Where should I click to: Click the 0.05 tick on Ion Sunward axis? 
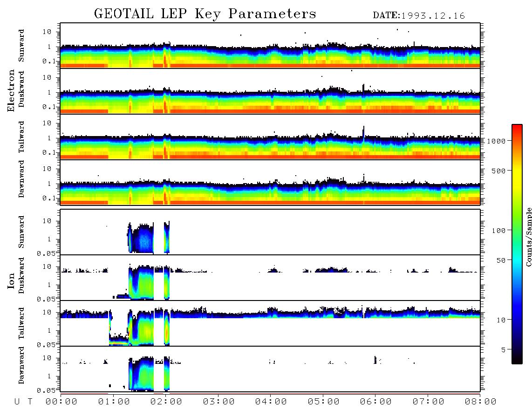coord(46,253)
